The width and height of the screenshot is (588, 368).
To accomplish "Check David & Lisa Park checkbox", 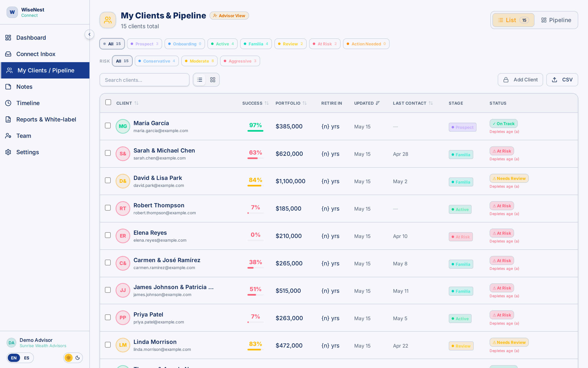I will pyautogui.click(x=108, y=180).
